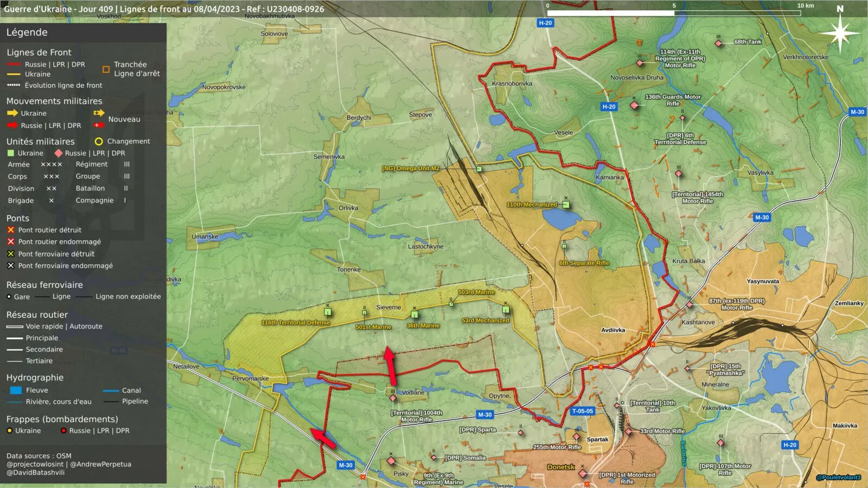
Task: Click the Umanske village label
Action: [x=205, y=237]
